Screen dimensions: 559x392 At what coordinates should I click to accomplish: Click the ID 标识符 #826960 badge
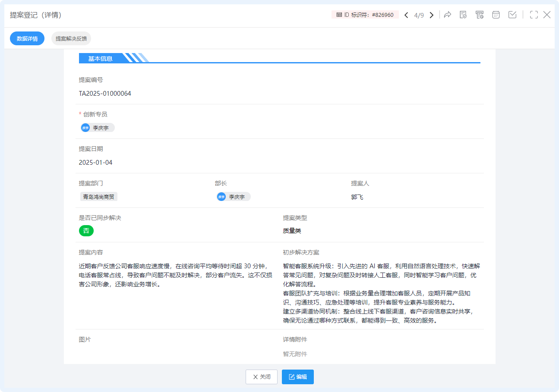click(x=365, y=15)
